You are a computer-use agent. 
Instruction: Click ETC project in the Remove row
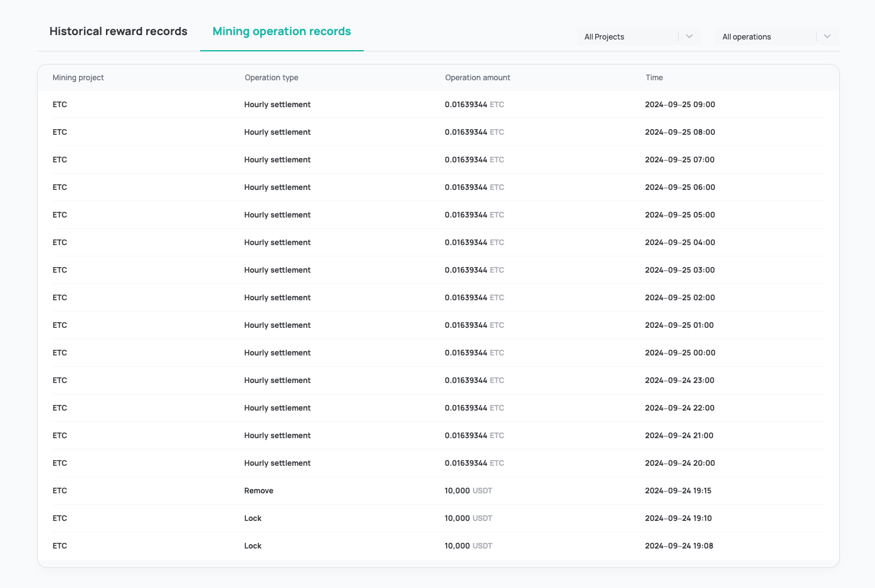(x=60, y=491)
